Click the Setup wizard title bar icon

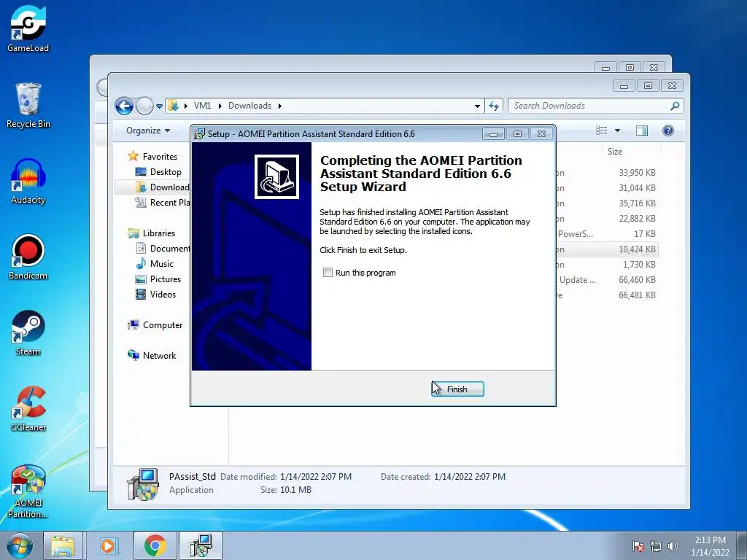click(x=198, y=134)
